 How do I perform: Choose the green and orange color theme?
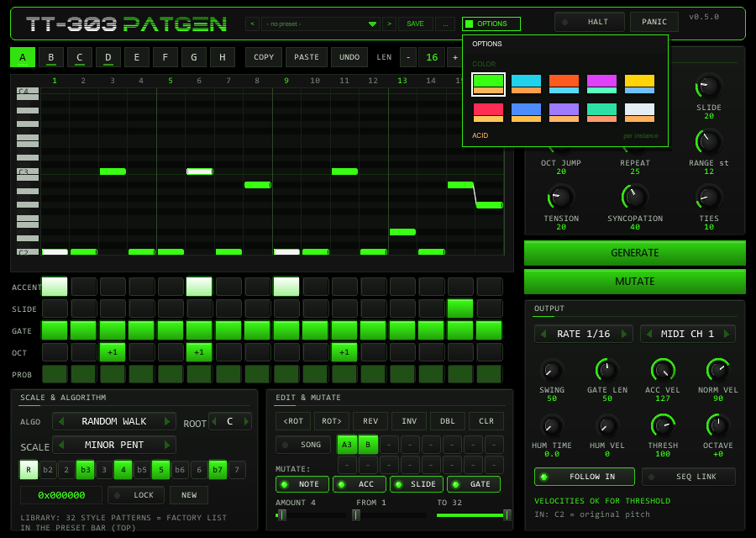tap(488, 84)
